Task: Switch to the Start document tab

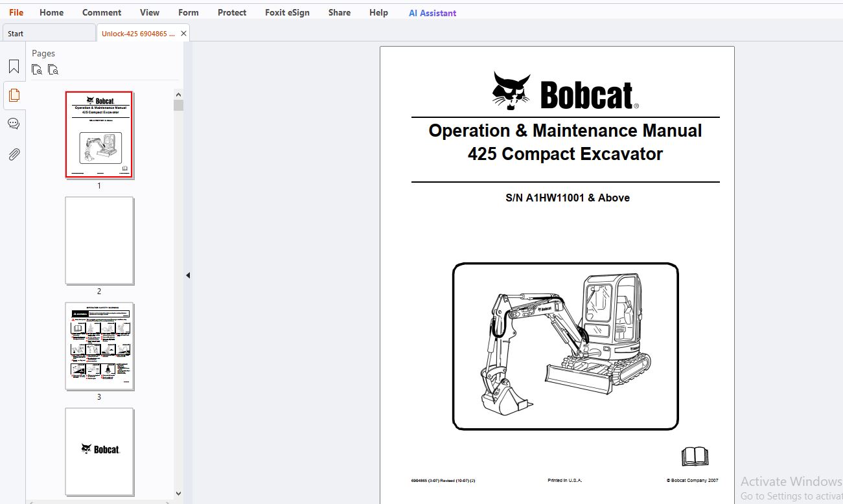Action: tap(49, 33)
